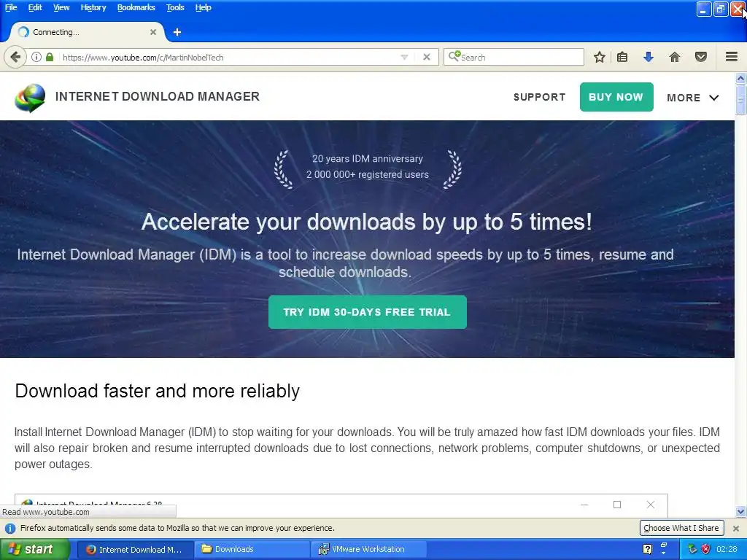This screenshot has height=560, width=747.
Task: Open the SUPPORT page link
Action: [x=539, y=97]
